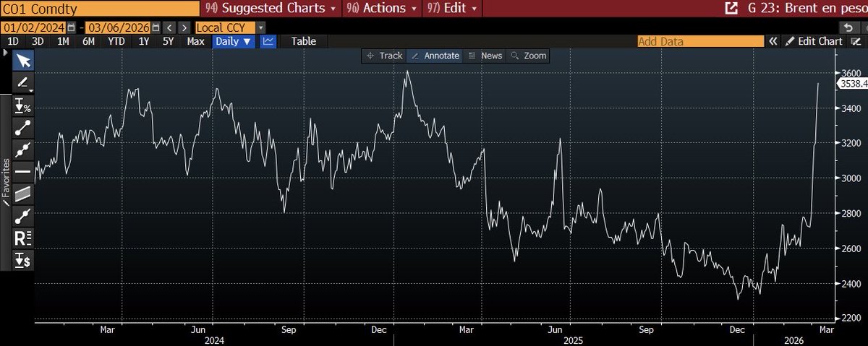Click the Add Data input field
This screenshot has width=868, height=346.
point(700,41)
